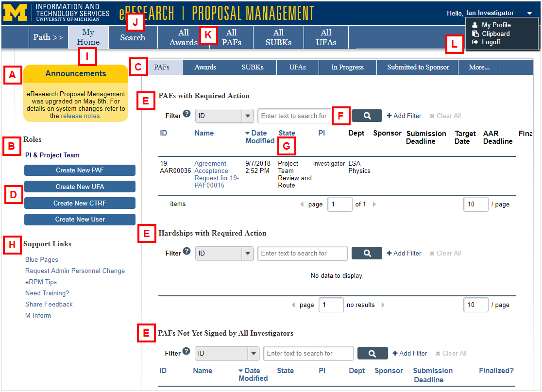Open Agreement Acceptance Request for 19-PAF00015

216,174
